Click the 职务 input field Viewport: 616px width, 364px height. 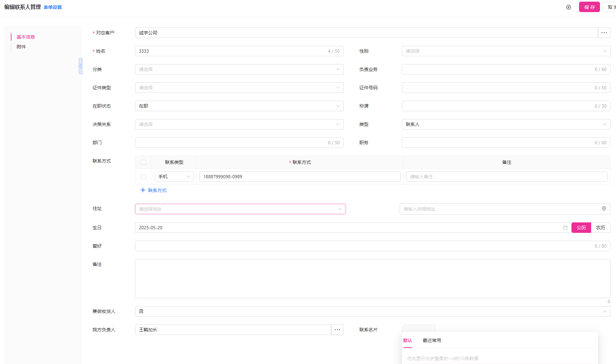506,143
